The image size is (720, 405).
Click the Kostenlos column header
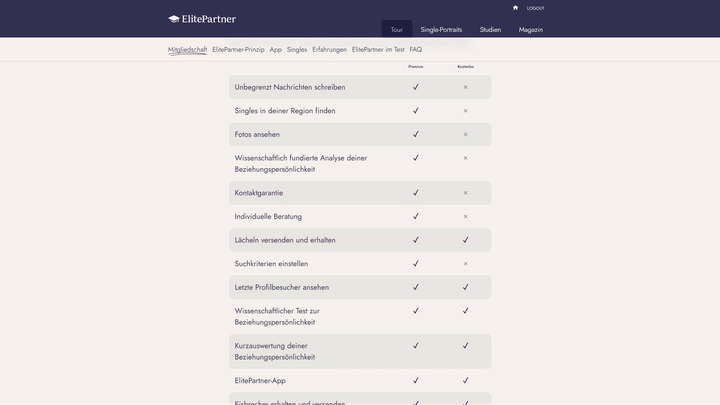point(466,67)
